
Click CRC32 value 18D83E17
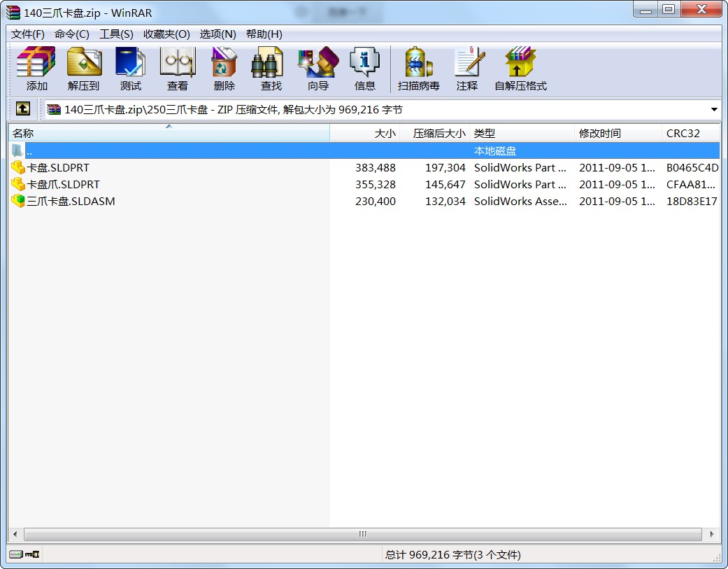pos(692,201)
